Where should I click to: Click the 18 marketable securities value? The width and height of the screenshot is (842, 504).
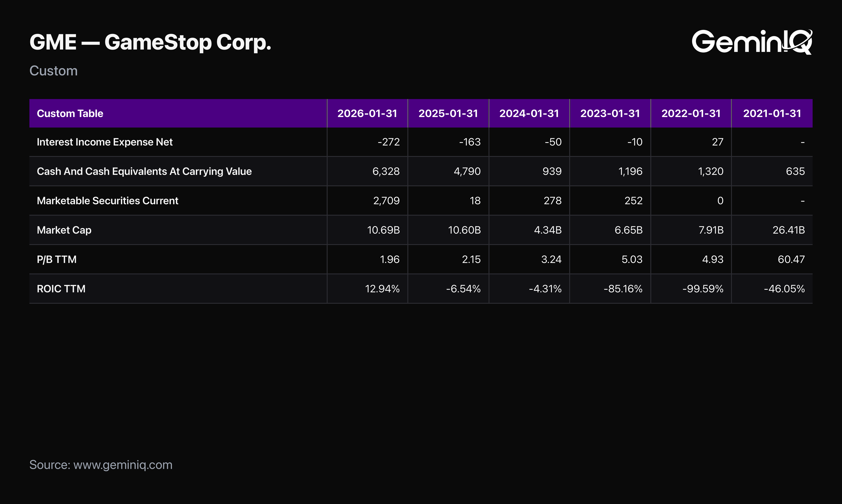475,201
